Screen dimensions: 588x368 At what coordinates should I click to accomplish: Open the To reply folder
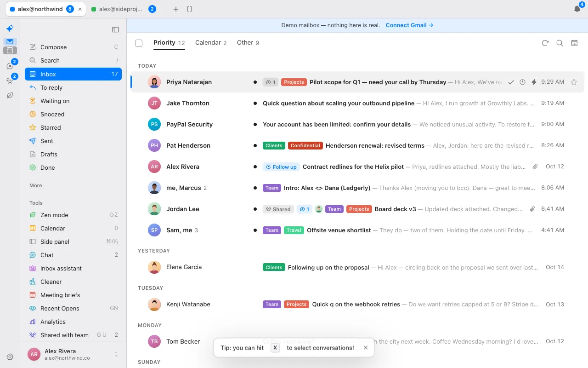pyautogui.click(x=73, y=87)
